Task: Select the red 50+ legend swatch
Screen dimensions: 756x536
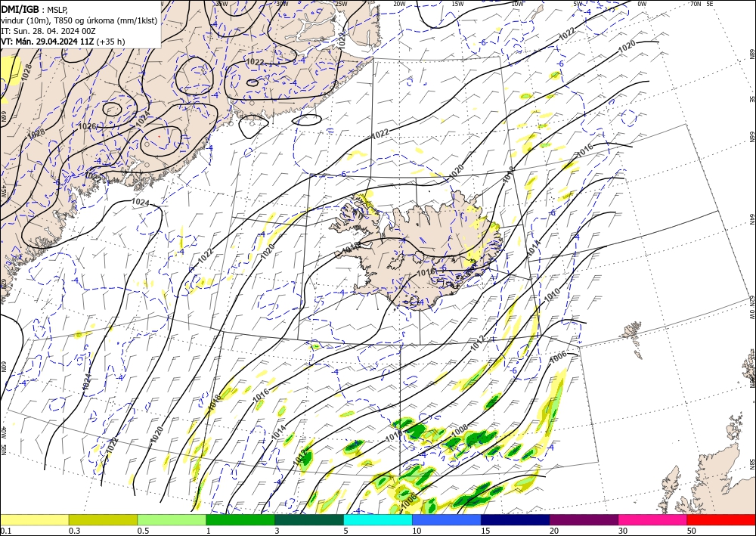Action: click(x=721, y=519)
